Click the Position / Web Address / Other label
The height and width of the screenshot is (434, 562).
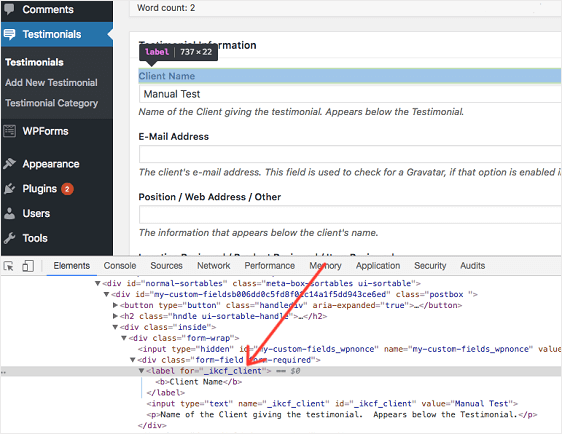click(210, 197)
